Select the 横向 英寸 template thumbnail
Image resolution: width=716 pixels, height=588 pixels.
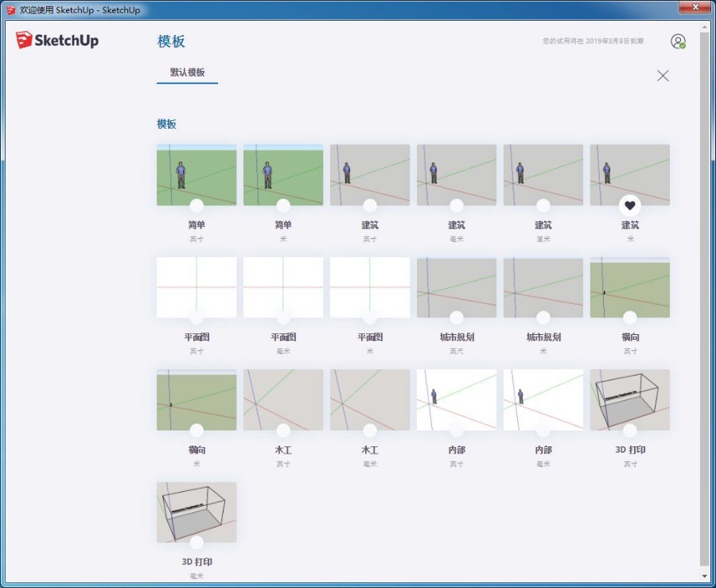(x=630, y=287)
